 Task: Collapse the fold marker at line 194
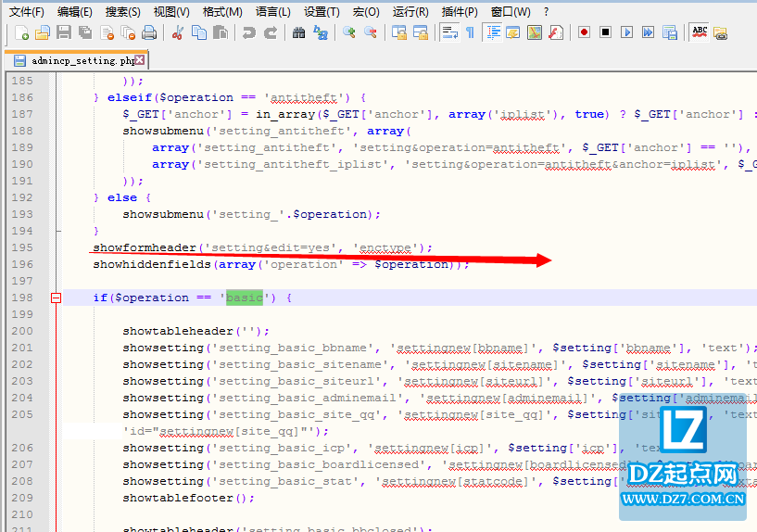58,231
